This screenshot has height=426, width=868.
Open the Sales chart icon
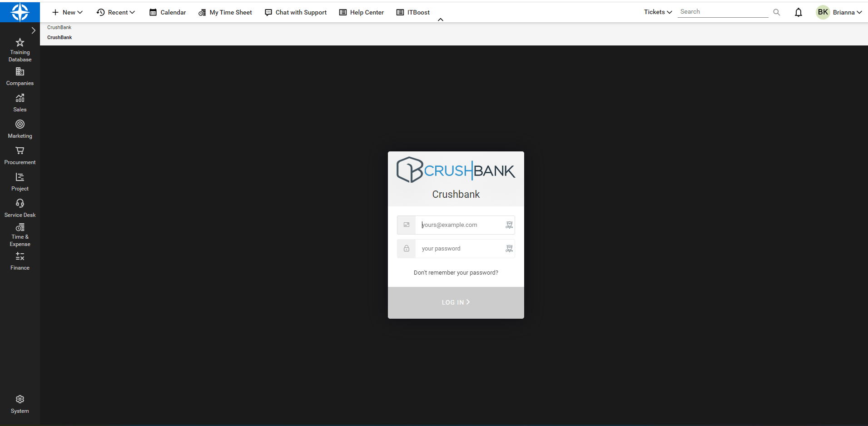[20, 98]
